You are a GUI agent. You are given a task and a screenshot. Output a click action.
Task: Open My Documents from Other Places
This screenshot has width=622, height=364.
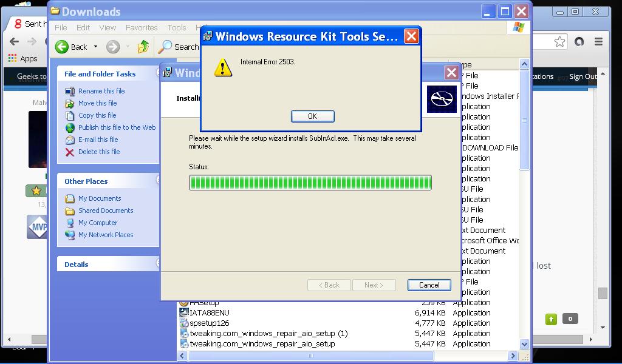(100, 198)
